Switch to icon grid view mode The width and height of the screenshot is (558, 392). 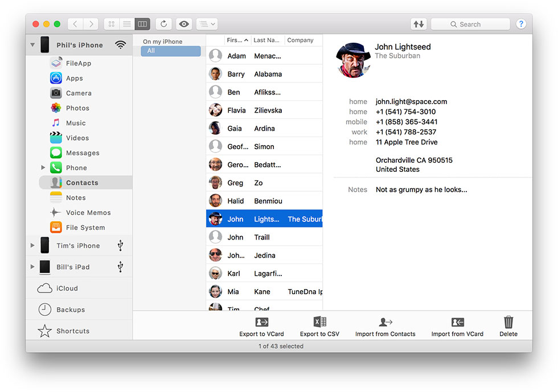[112, 24]
